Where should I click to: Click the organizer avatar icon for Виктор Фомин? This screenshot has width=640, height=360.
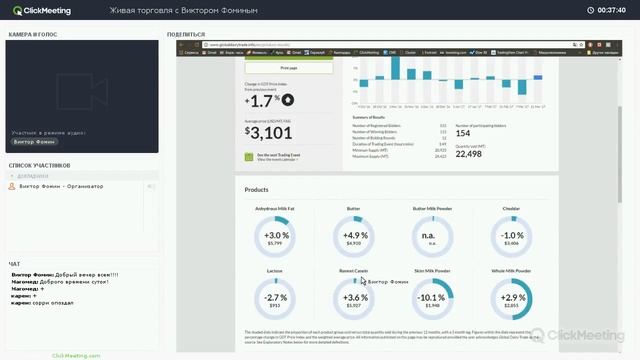[12, 187]
